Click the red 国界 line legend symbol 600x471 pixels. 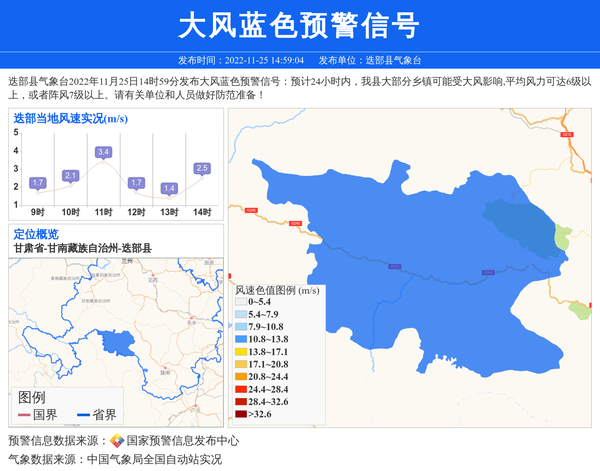click(22, 415)
